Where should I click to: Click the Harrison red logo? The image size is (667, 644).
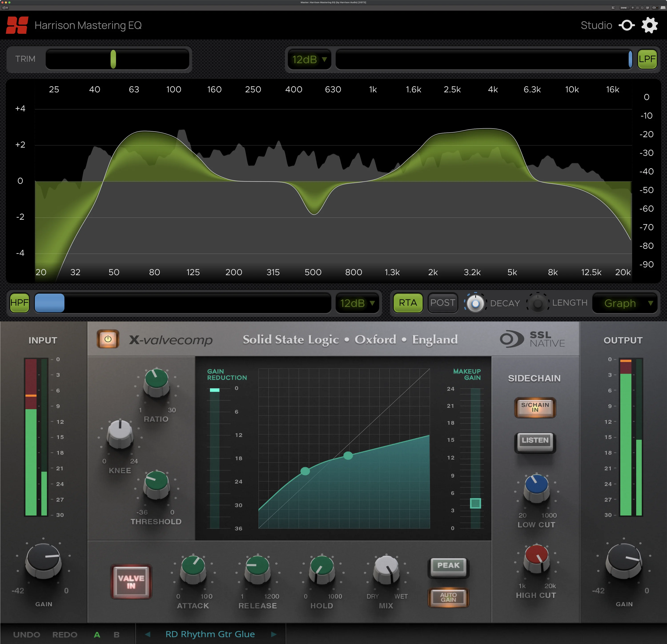17,25
